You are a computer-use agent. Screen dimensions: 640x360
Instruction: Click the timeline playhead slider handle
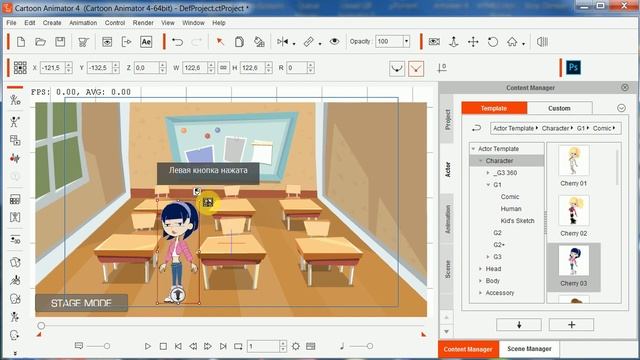click(x=41, y=326)
